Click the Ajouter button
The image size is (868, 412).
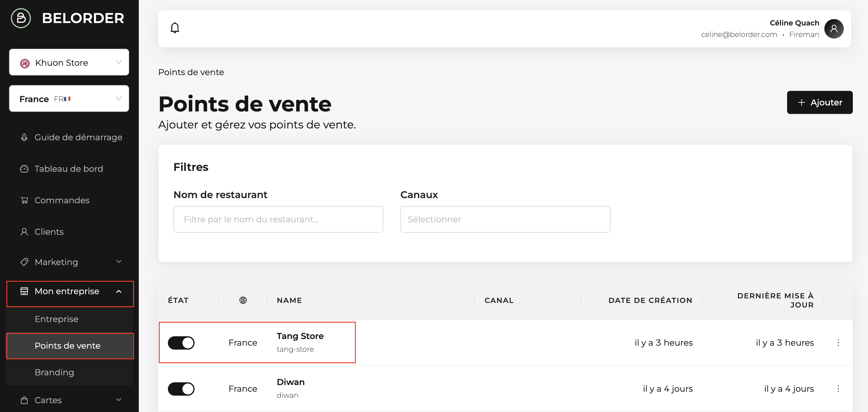pos(820,102)
